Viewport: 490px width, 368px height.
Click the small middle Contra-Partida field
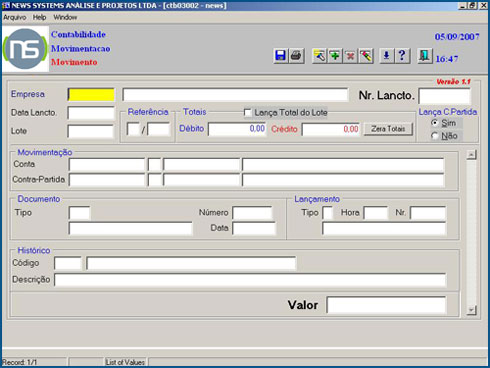pos(155,180)
